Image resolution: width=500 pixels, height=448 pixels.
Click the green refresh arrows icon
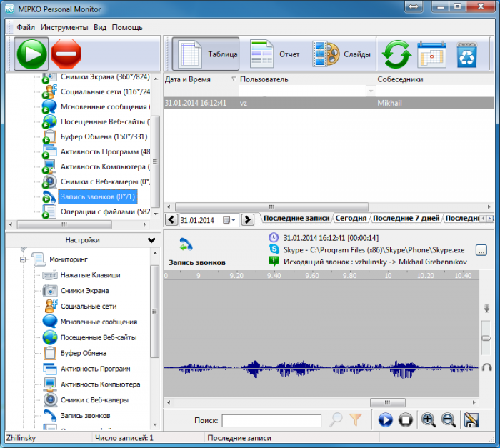click(396, 54)
